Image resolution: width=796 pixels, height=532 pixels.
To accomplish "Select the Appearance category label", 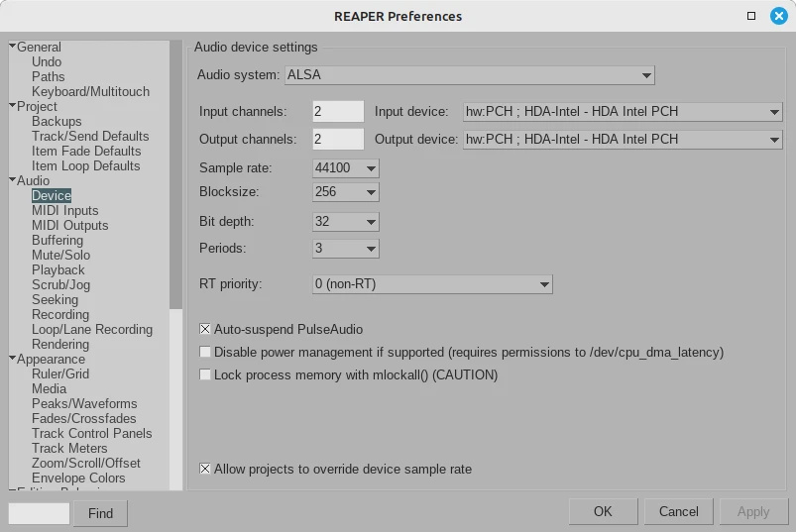I will coord(51,359).
